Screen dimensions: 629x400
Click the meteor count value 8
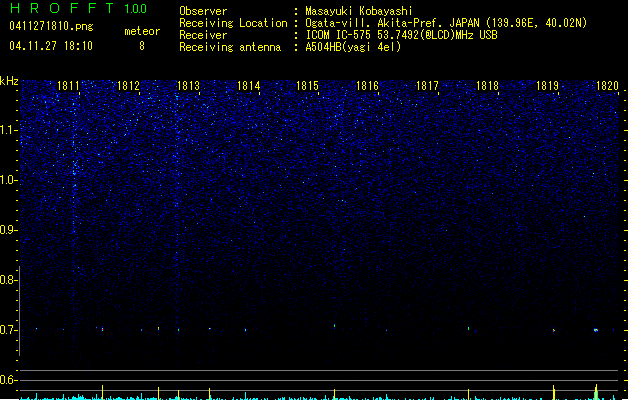point(142,46)
